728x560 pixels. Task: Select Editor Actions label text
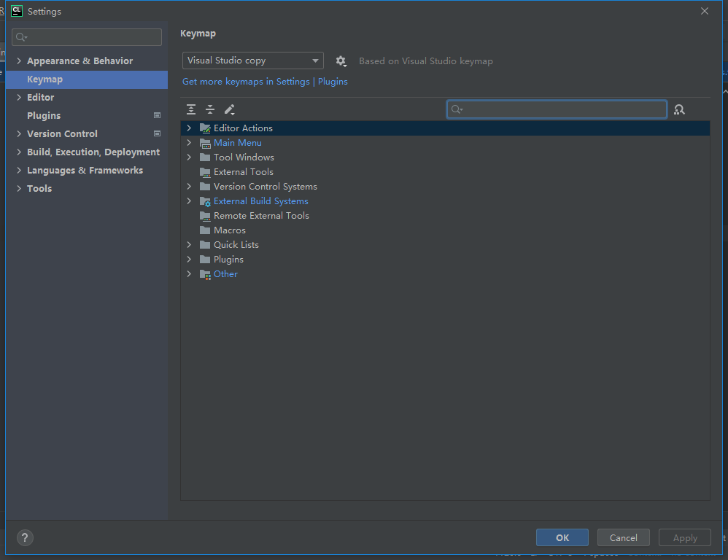coord(243,128)
